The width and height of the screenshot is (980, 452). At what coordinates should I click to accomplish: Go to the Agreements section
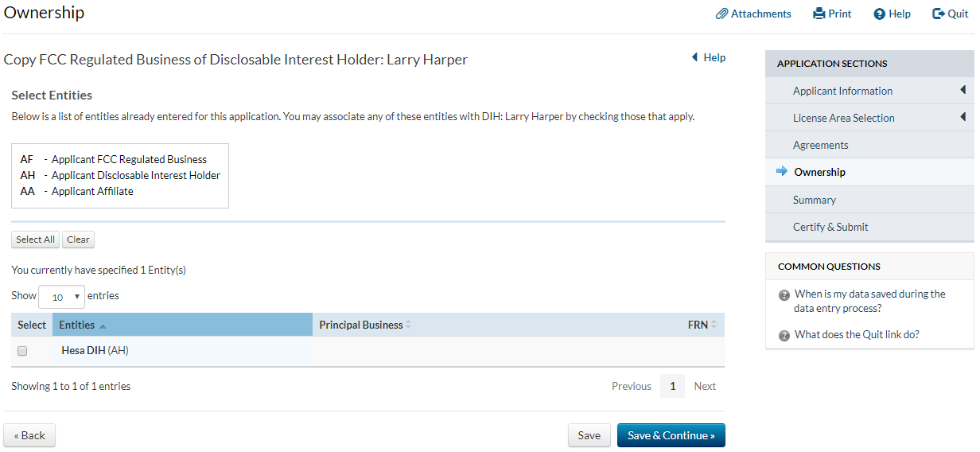[820, 145]
